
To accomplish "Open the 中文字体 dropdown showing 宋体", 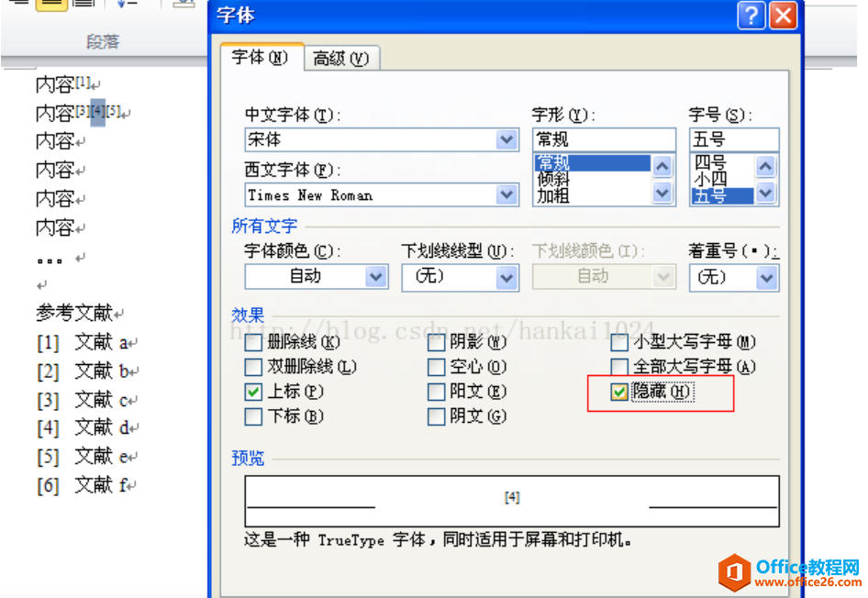I will click(506, 140).
